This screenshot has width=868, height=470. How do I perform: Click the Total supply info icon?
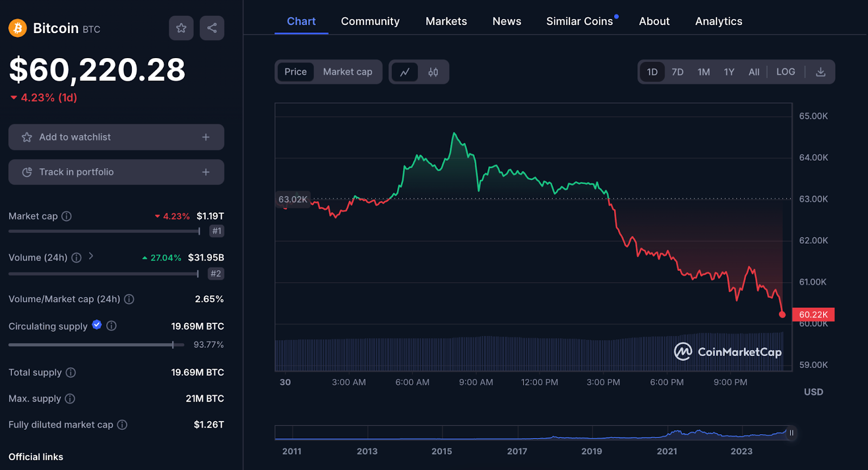coord(71,372)
